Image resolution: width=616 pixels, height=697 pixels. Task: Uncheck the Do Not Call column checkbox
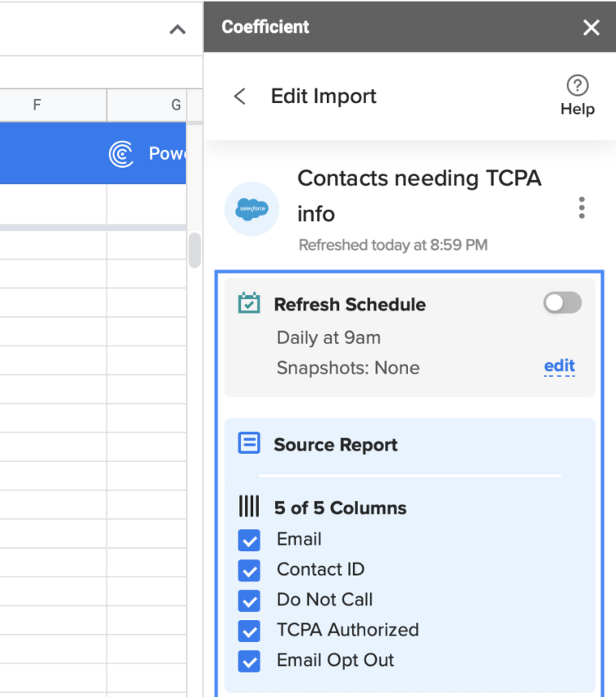click(249, 600)
